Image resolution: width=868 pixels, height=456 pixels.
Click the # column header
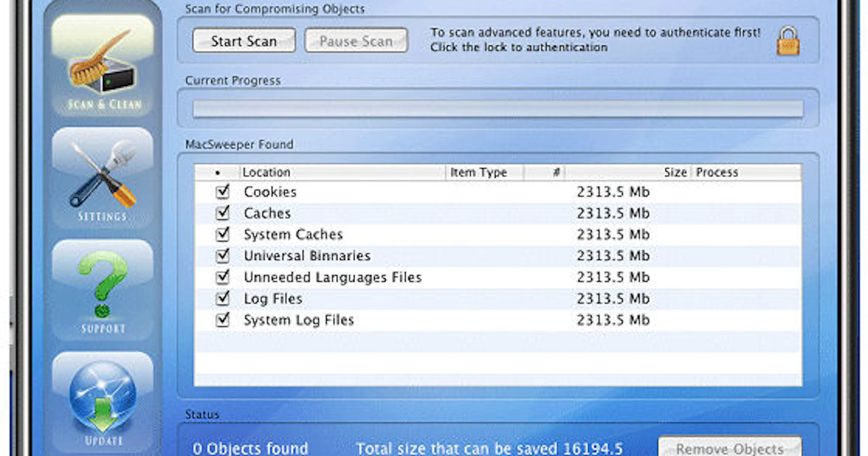[544, 172]
